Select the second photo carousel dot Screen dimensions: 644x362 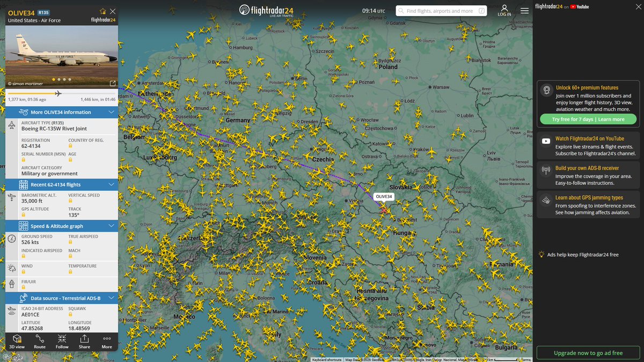[59, 79]
